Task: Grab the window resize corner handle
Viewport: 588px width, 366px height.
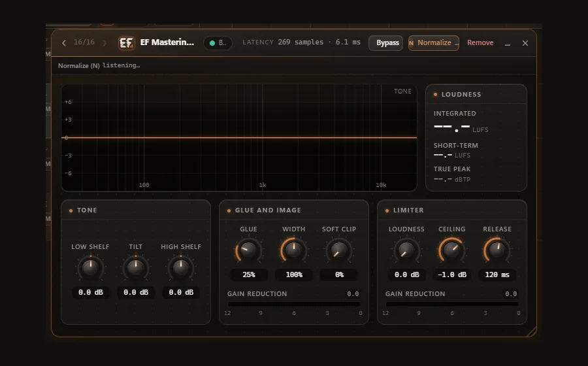Action: tap(532, 332)
